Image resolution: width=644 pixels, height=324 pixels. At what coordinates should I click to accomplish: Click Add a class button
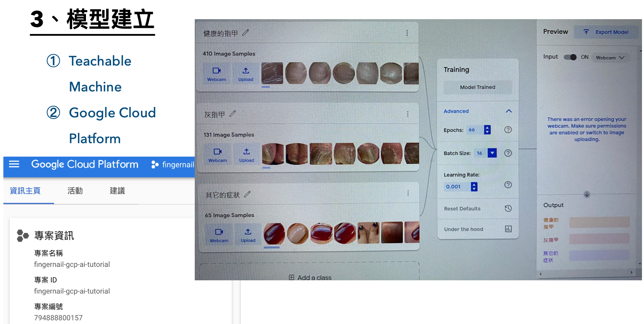point(310,277)
